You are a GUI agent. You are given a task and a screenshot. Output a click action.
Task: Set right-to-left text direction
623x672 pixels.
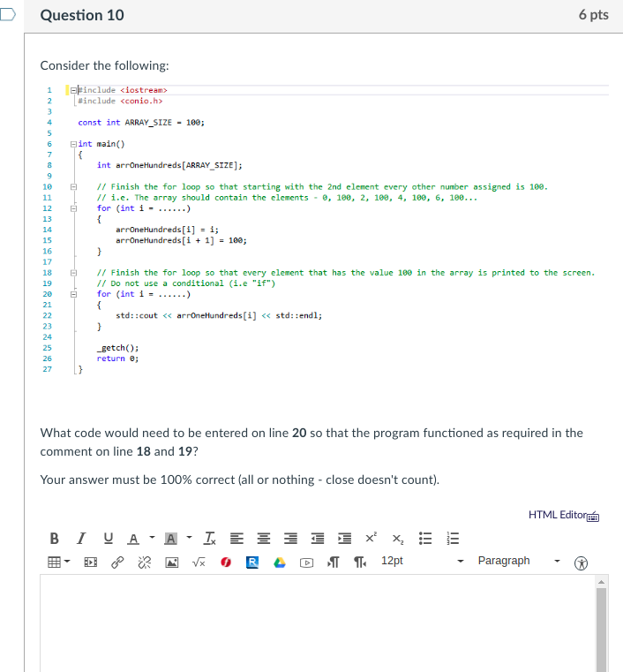360,562
